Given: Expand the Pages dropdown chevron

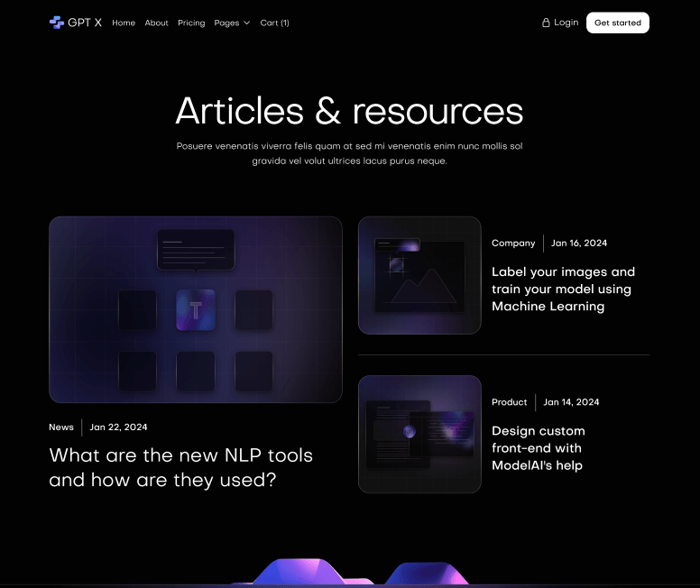Looking at the screenshot, I should (x=247, y=23).
